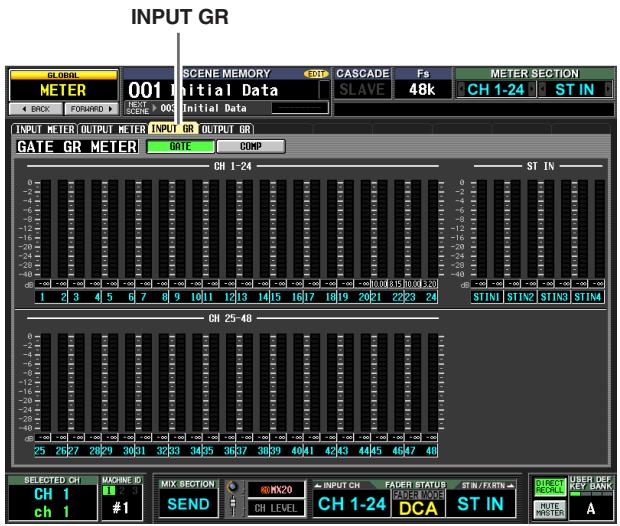
Task: Click channel label 1
Action: point(42,297)
